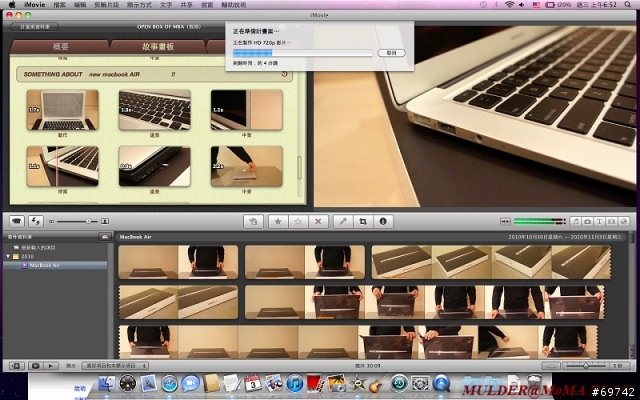Toggle group events by disk button
The width and height of the screenshot is (640, 400).
[x=105, y=237]
